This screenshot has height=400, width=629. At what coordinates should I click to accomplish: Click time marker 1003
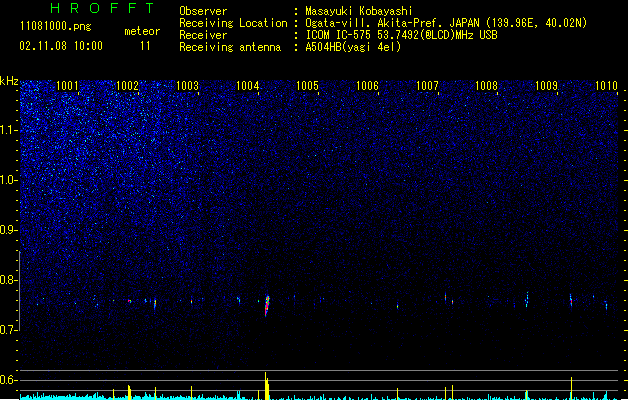187,86
